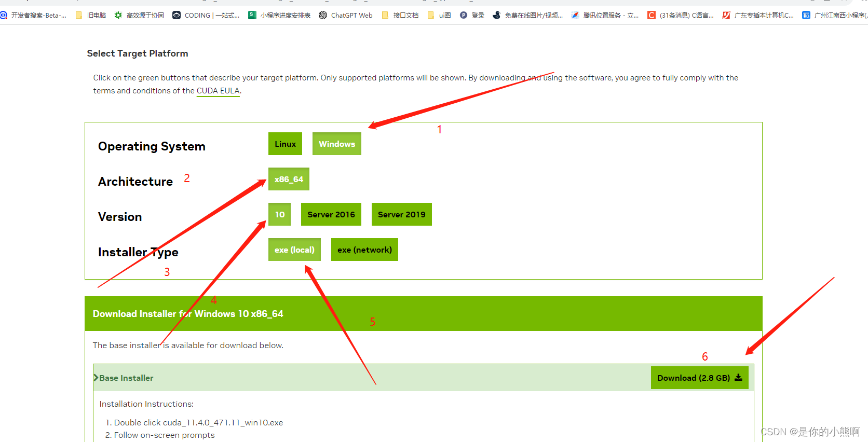Click the 旧电脑 bookmark folder

[x=91, y=16]
